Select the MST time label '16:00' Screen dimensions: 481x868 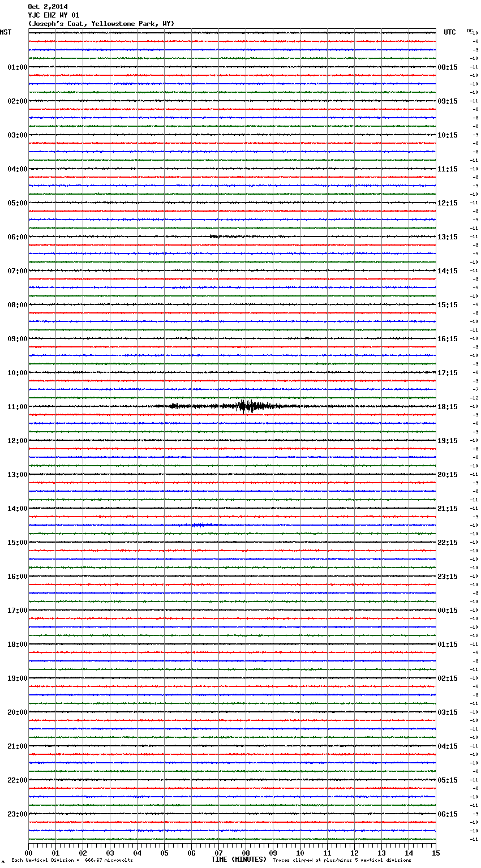[17, 577]
